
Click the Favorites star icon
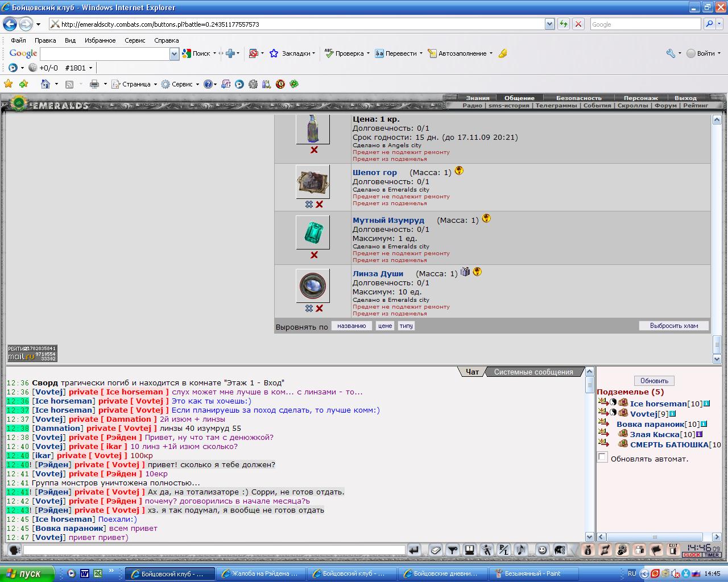coord(9,84)
